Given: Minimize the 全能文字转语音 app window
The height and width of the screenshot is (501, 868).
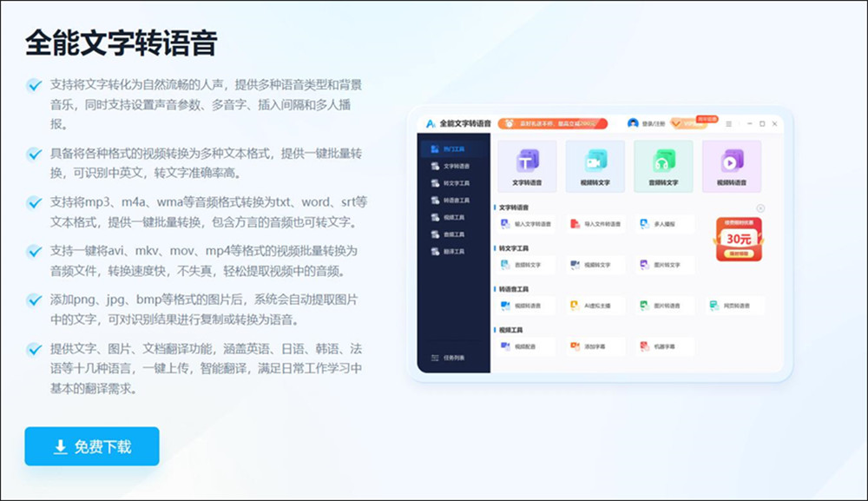Looking at the screenshot, I should point(750,123).
